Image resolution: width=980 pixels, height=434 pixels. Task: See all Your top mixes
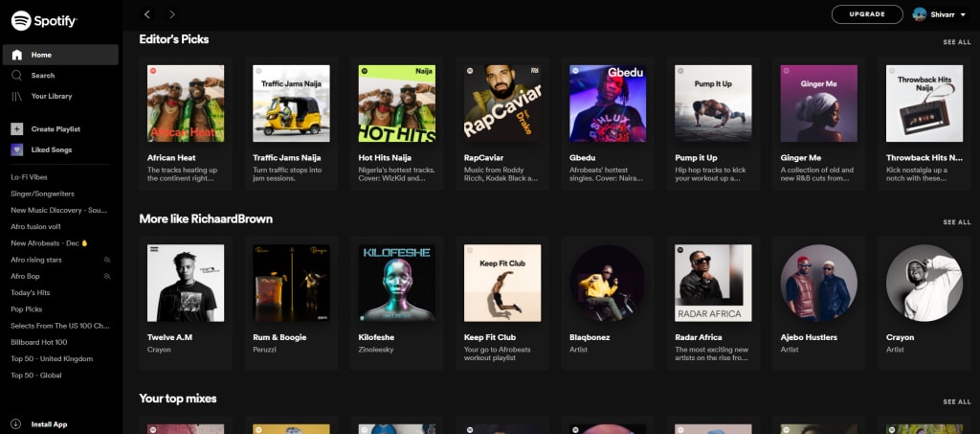coord(957,401)
